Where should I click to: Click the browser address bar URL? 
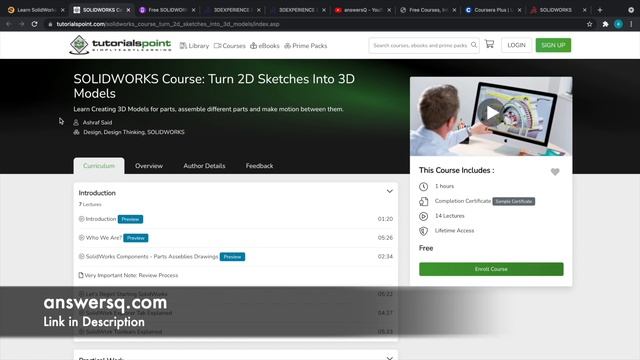click(x=168, y=24)
